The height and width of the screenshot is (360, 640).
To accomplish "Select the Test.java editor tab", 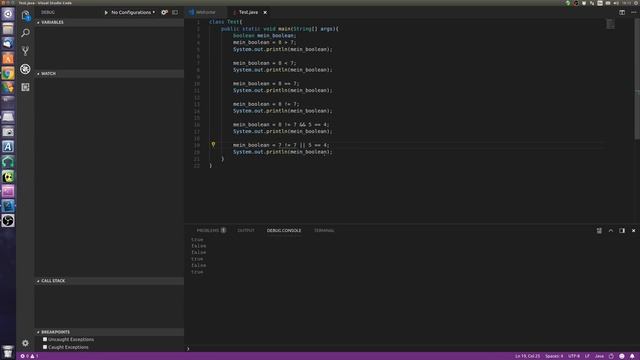I will 248,12.
